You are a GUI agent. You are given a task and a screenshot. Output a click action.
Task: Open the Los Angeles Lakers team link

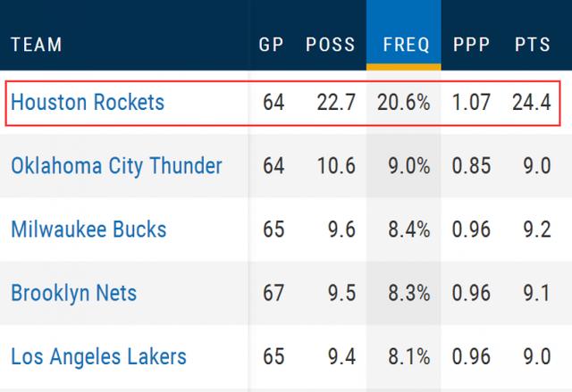pos(98,356)
